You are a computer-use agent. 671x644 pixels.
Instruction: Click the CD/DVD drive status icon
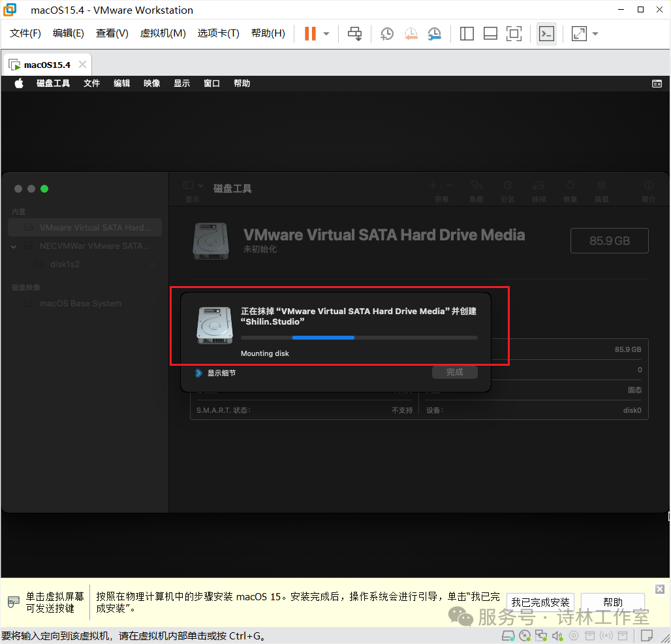[525, 636]
